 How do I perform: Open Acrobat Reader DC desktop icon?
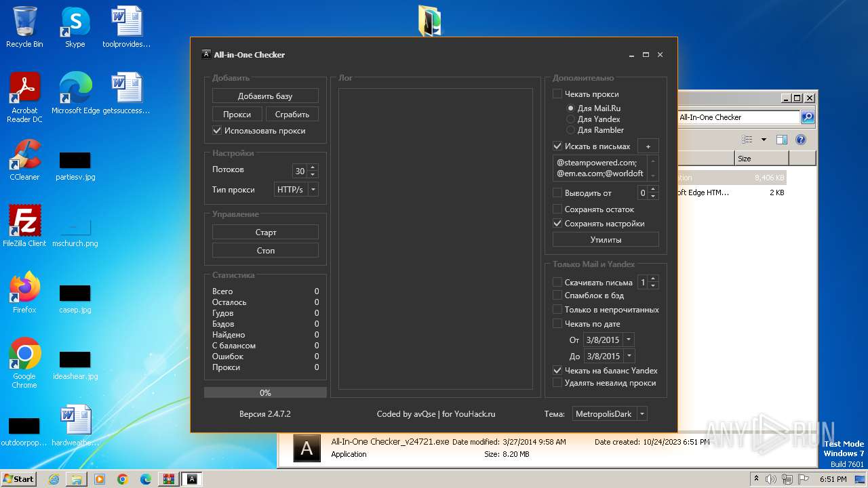coord(24,98)
